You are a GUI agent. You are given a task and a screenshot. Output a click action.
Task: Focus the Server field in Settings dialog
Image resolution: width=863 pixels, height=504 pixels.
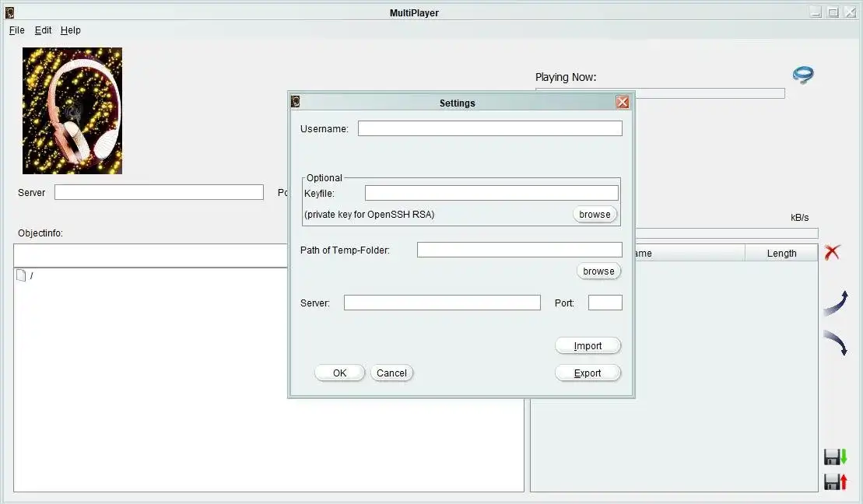pos(442,303)
